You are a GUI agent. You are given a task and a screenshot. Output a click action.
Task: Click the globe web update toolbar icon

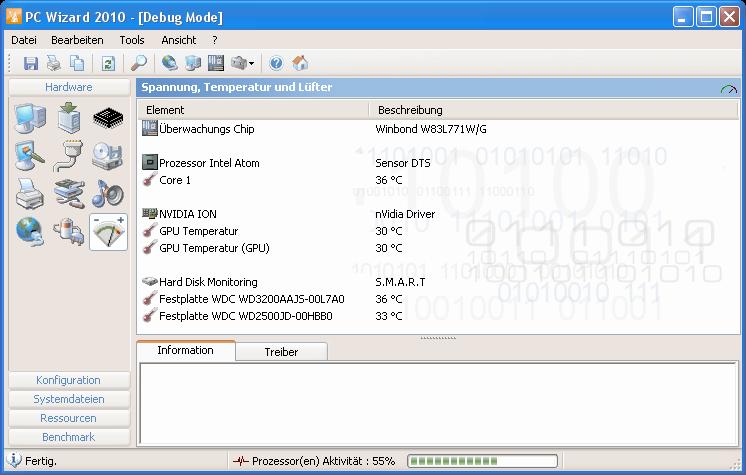tap(170, 63)
